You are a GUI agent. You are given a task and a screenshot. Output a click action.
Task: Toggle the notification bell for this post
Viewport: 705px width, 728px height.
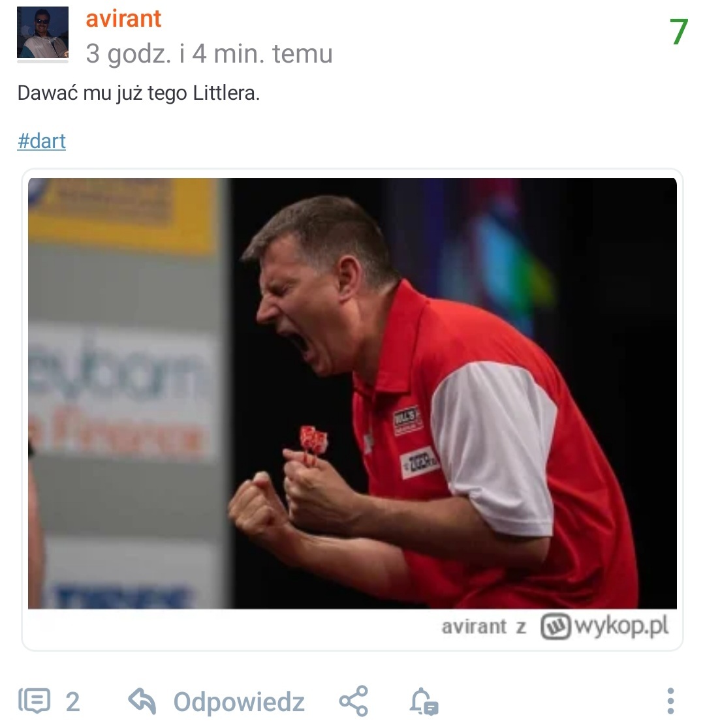tap(424, 701)
